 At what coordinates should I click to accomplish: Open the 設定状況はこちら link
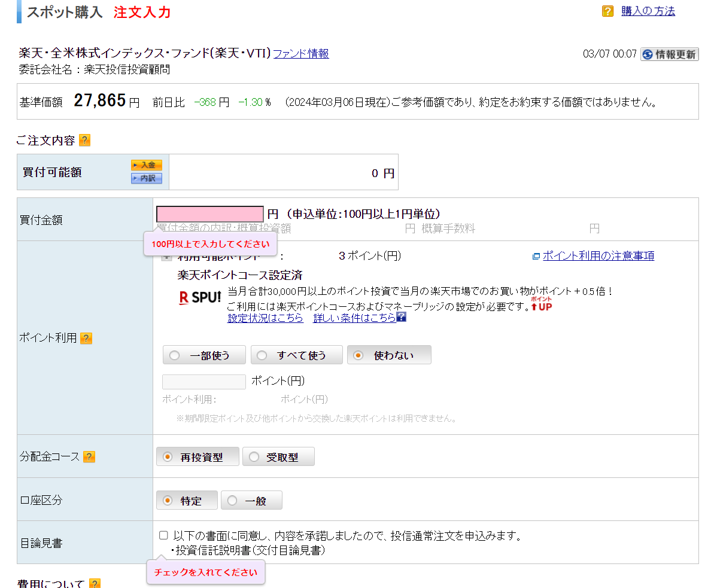coord(265,318)
